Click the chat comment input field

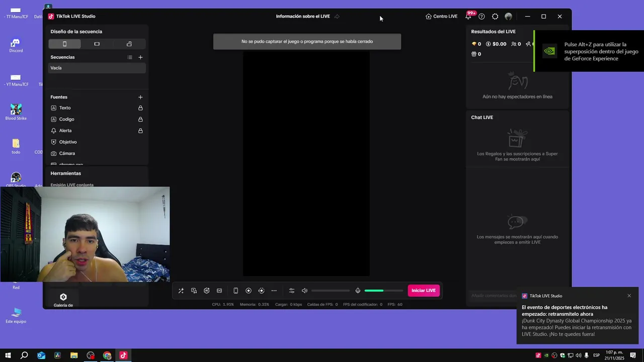point(494,296)
